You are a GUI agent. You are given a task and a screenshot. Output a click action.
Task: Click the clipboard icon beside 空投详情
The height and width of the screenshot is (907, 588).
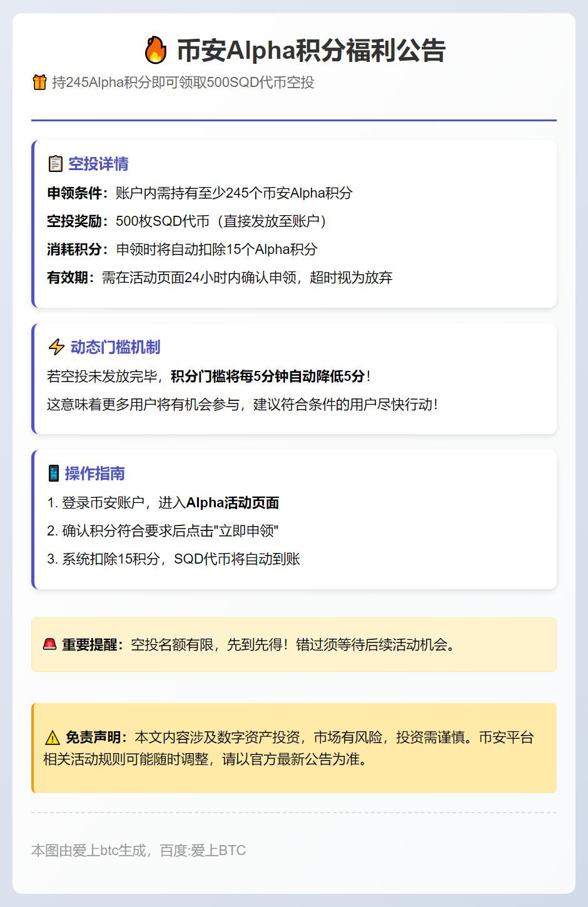pyautogui.click(x=54, y=164)
